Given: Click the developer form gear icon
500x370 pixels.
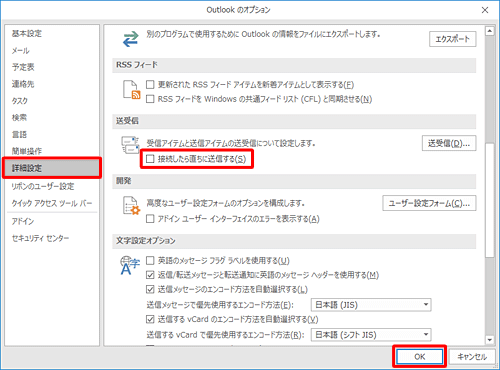Looking at the screenshot, I should point(131,205).
